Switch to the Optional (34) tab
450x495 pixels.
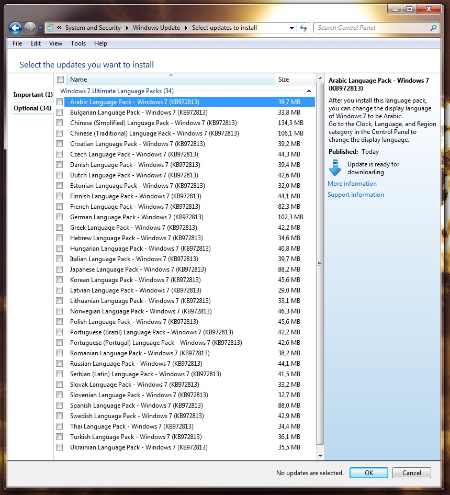(x=32, y=108)
